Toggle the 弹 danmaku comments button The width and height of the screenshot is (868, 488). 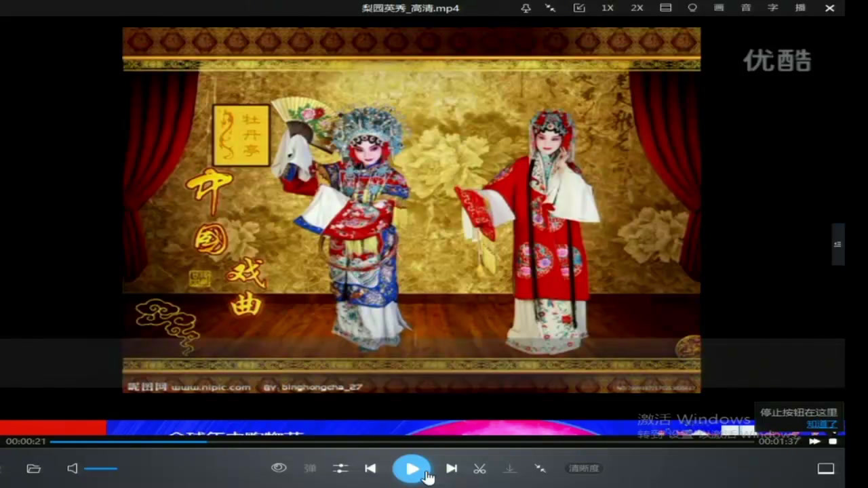tap(310, 468)
